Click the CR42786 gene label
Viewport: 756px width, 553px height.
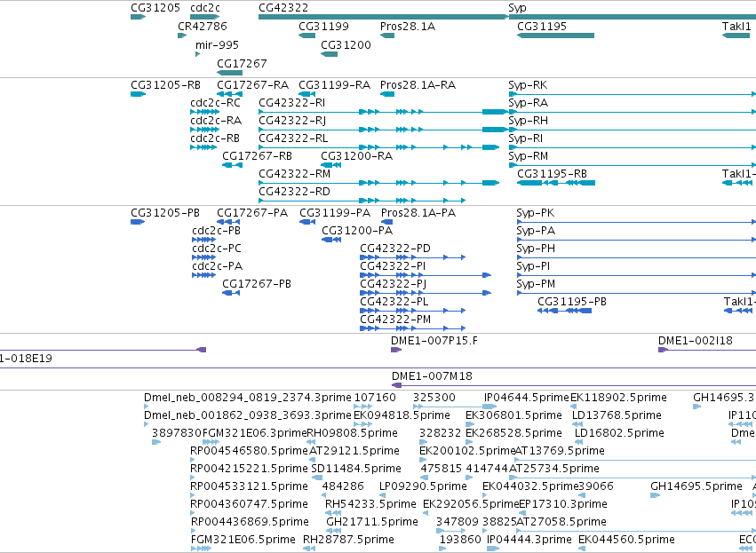203,26
